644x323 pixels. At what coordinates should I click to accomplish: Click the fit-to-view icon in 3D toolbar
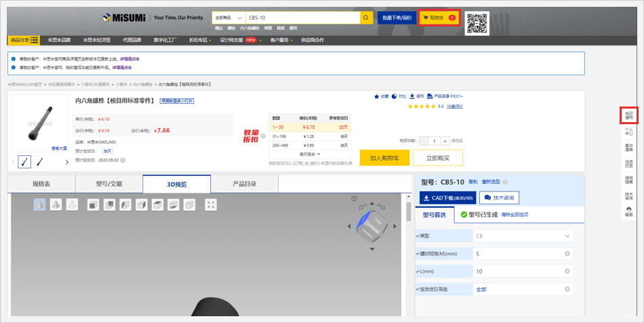pyautogui.click(x=211, y=204)
